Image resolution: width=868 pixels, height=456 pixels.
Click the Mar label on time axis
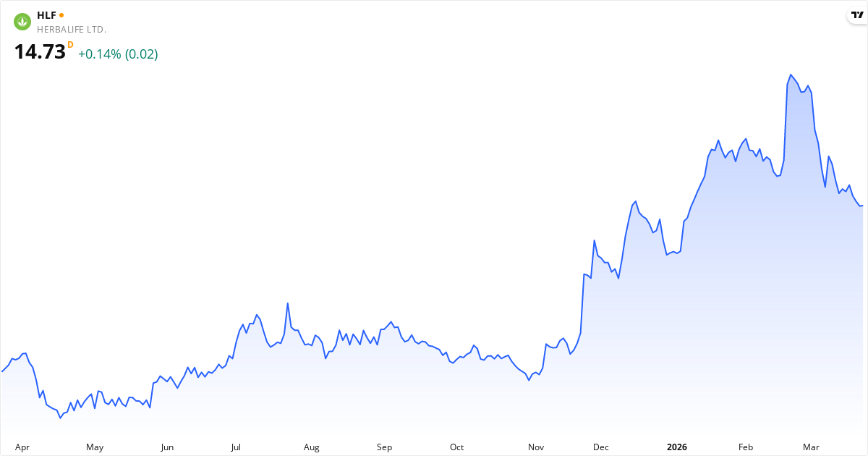811,447
